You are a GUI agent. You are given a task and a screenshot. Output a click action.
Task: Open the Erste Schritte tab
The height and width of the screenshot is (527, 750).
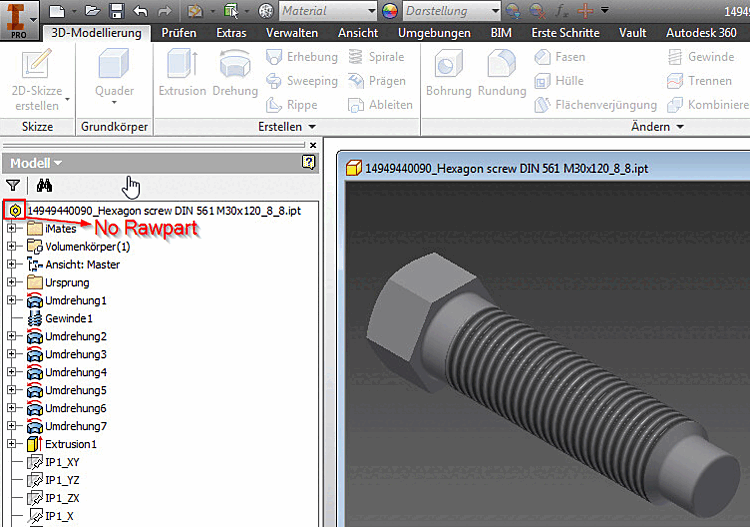(565, 33)
